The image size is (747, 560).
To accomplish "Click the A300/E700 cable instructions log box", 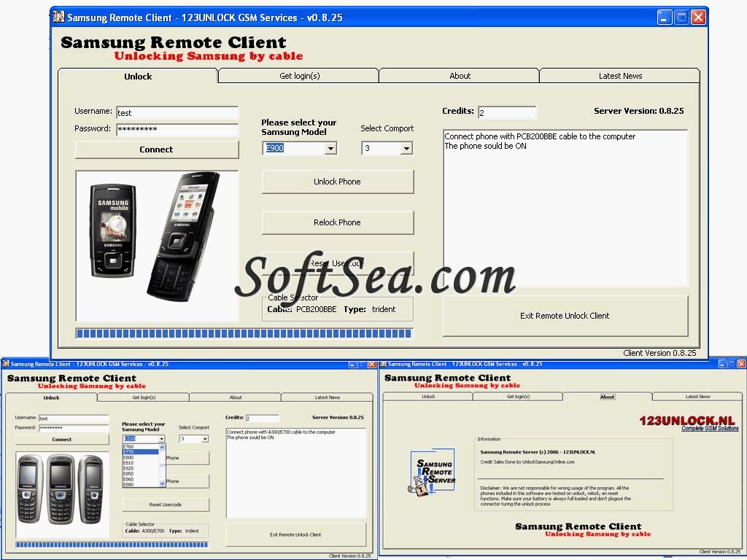I will (296, 472).
